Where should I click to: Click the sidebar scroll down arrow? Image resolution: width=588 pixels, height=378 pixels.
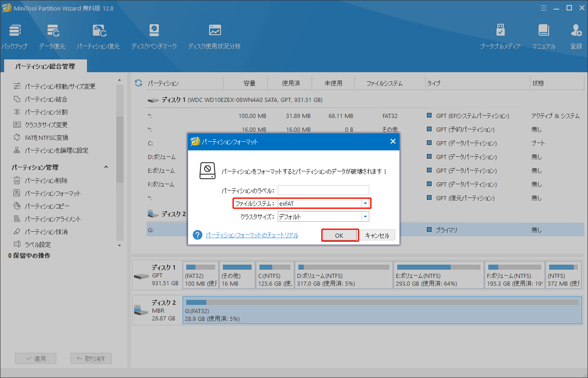(120, 245)
